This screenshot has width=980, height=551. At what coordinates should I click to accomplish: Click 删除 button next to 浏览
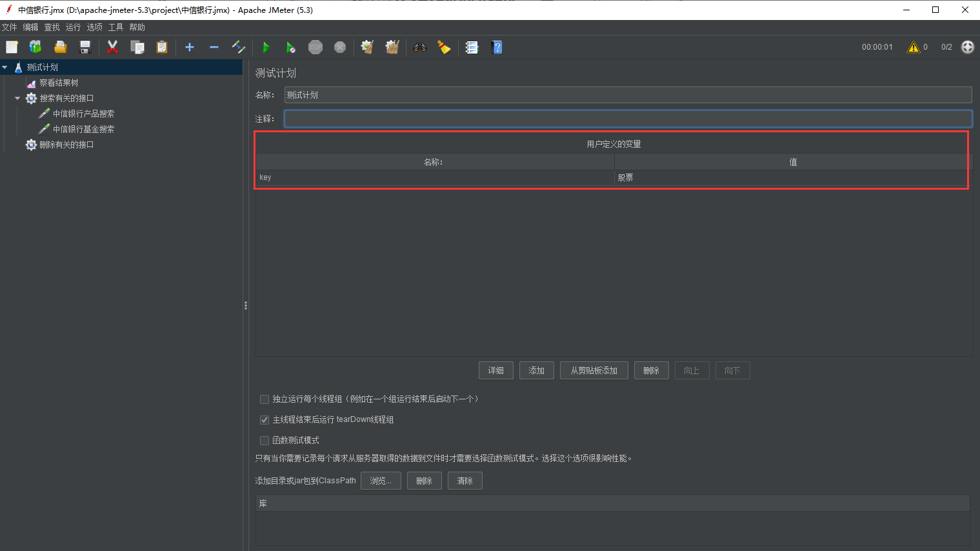[x=424, y=481]
